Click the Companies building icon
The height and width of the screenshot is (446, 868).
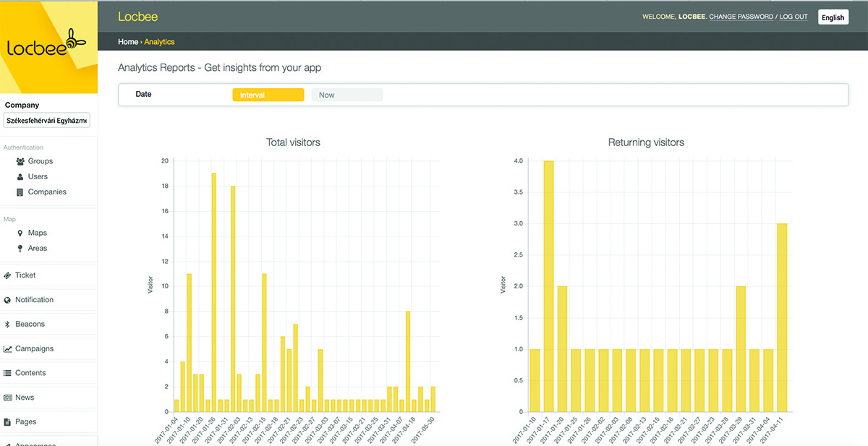tap(20, 192)
